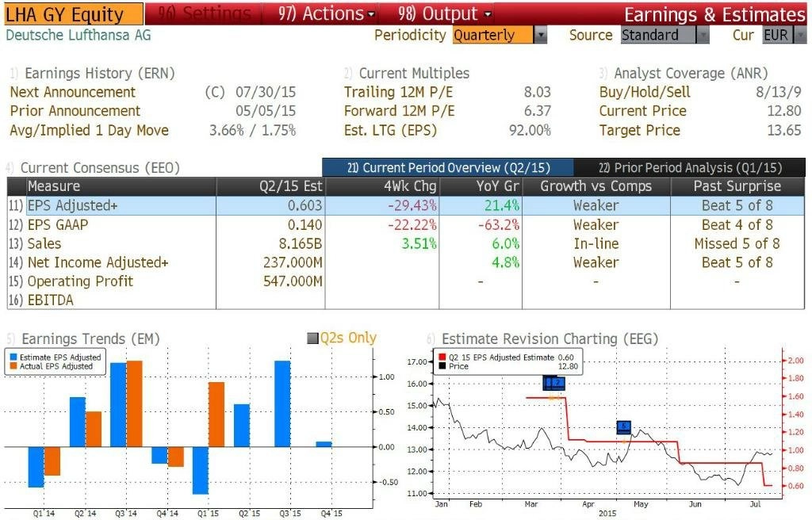Viewport: 812px width, 520px height.
Task: Click the black Price legend swatch
Action: (x=442, y=366)
